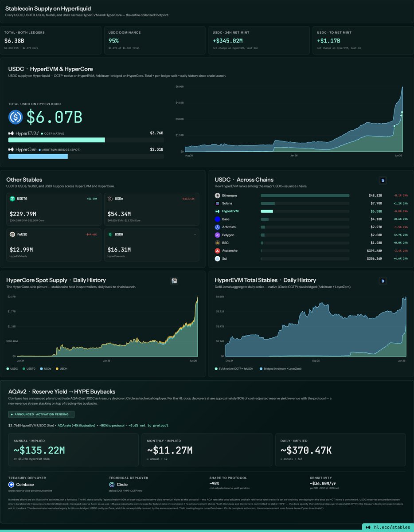The height and width of the screenshot is (532, 414).
Task: Click the Circle logo under Technical Deployer
Action: tap(112, 485)
